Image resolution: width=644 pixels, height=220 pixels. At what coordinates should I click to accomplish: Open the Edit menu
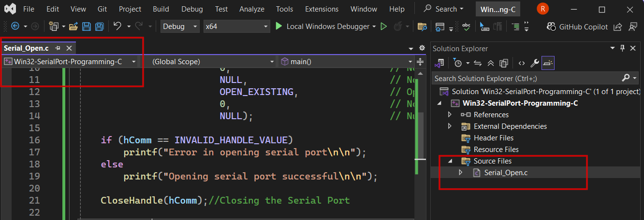tap(53, 9)
